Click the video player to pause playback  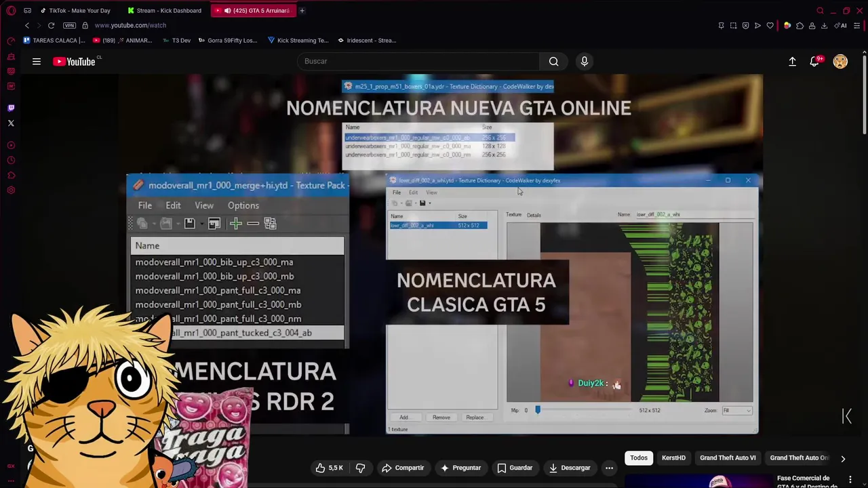(441, 254)
